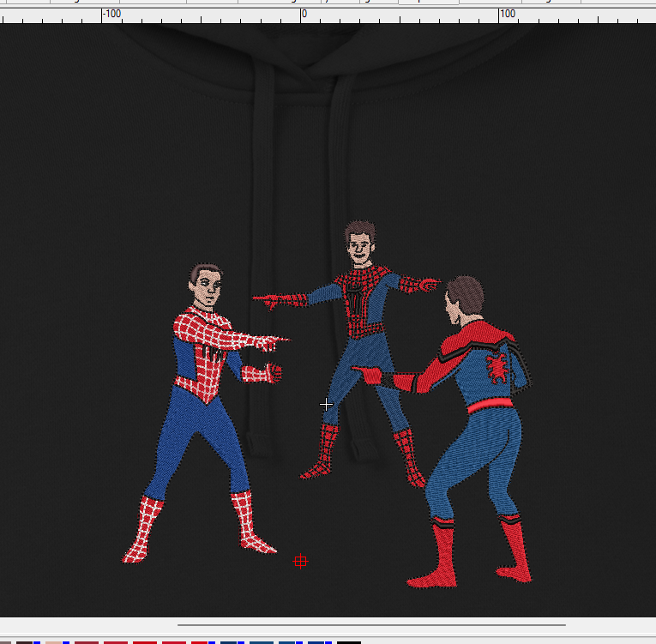This screenshot has height=644, width=656.
Task: Choose the rightmost black thread swatch
Action: pos(348,641)
